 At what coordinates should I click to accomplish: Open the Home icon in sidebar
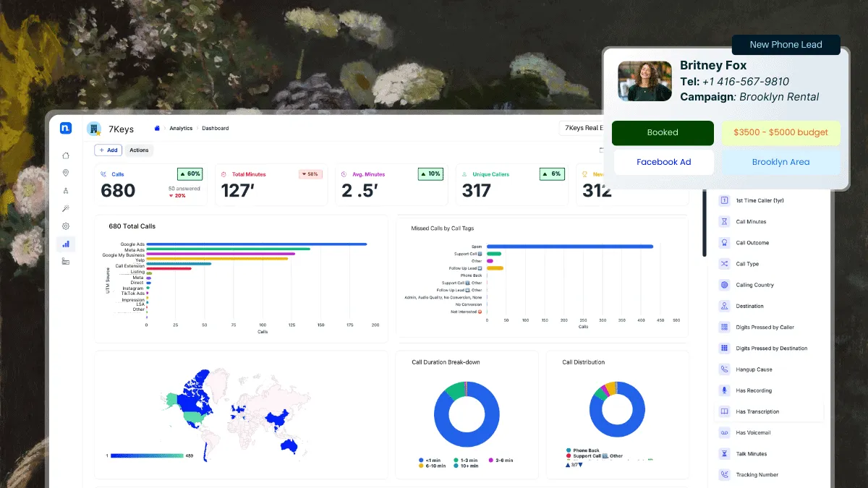(x=66, y=155)
